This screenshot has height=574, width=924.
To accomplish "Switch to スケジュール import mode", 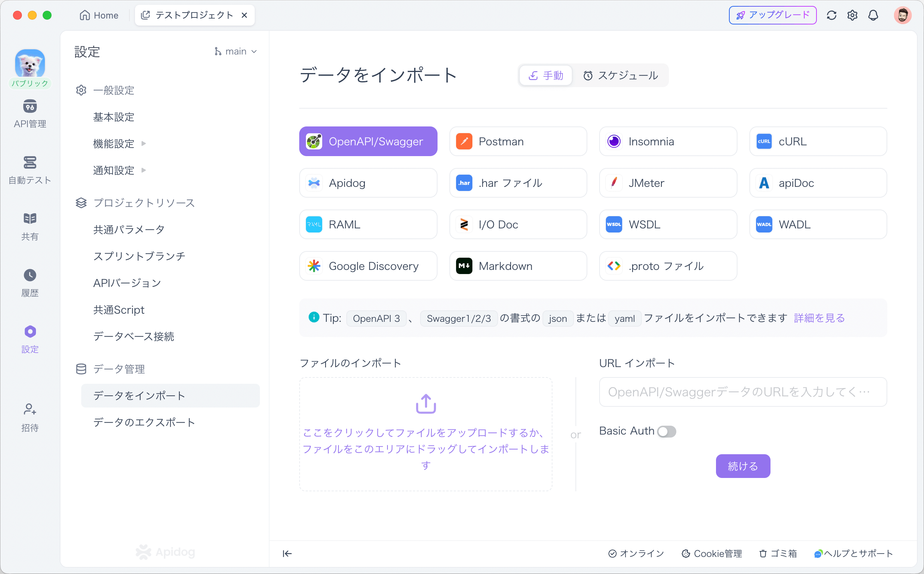I will 621,75.
